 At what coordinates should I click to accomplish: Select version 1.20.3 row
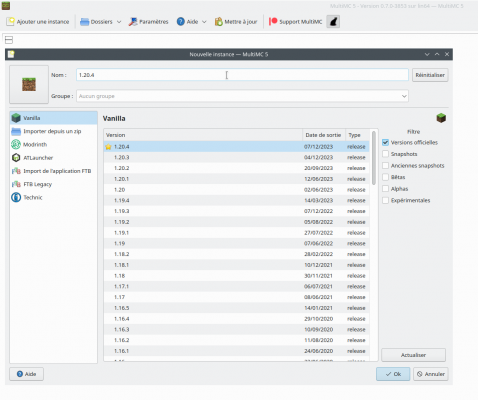pos(237,157)
